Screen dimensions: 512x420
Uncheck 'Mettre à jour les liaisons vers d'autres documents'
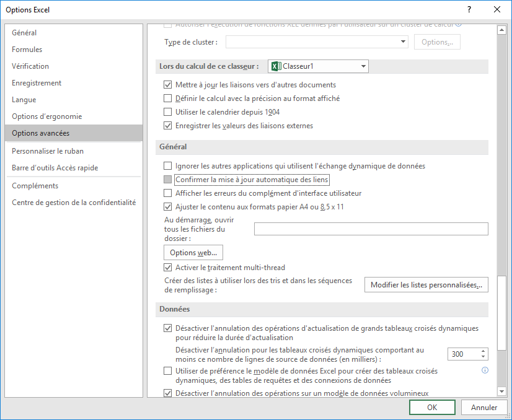tap(167, 85)
